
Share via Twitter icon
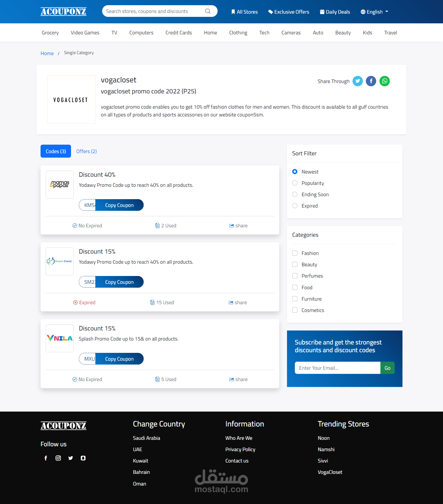click(x=358, y=81)
